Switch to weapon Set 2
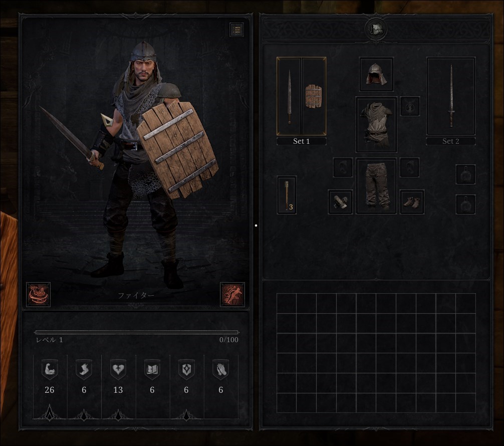The height and width of the screenshot is (446, 504). (x=450, y=141)
